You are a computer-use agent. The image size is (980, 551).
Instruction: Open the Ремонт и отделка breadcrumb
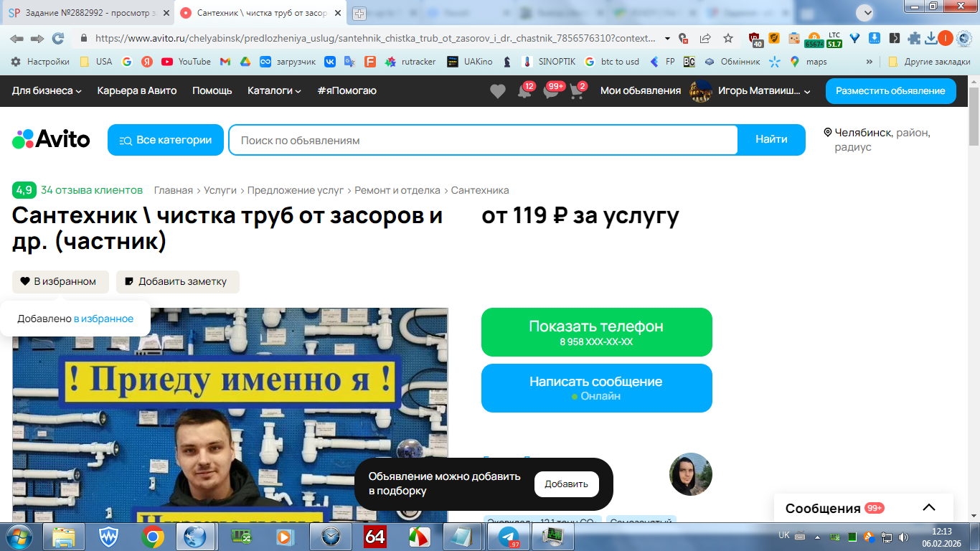click(397, 190)
